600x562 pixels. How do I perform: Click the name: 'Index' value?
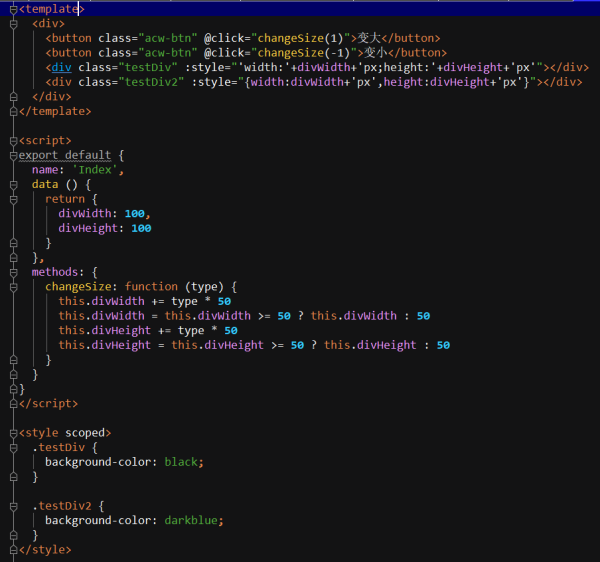(95, 169)
